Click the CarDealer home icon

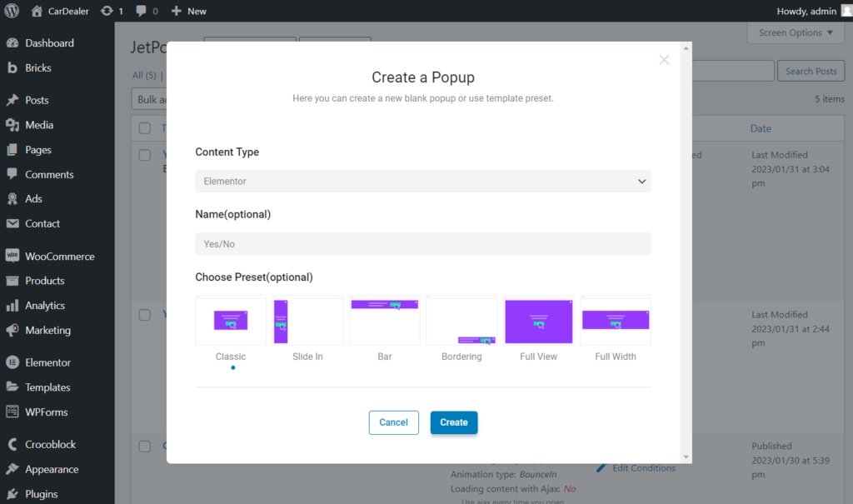point(37,11)
